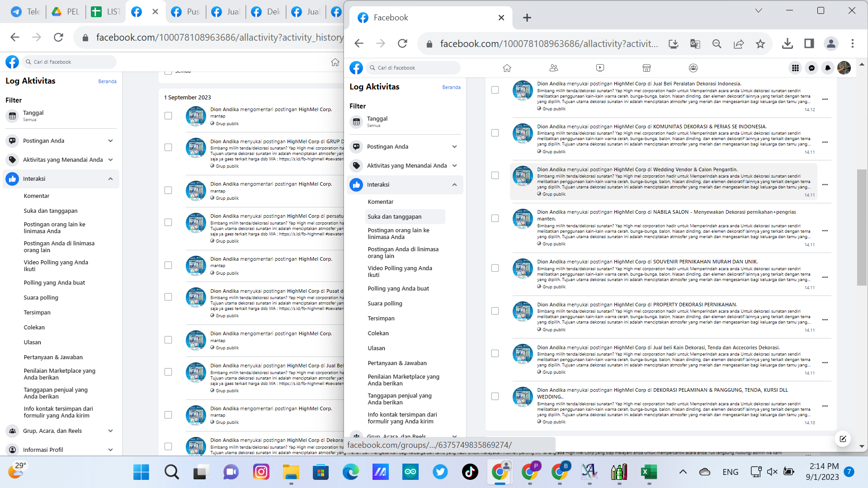Select Tersimpan filter in front window

click(x=381, y=319)
